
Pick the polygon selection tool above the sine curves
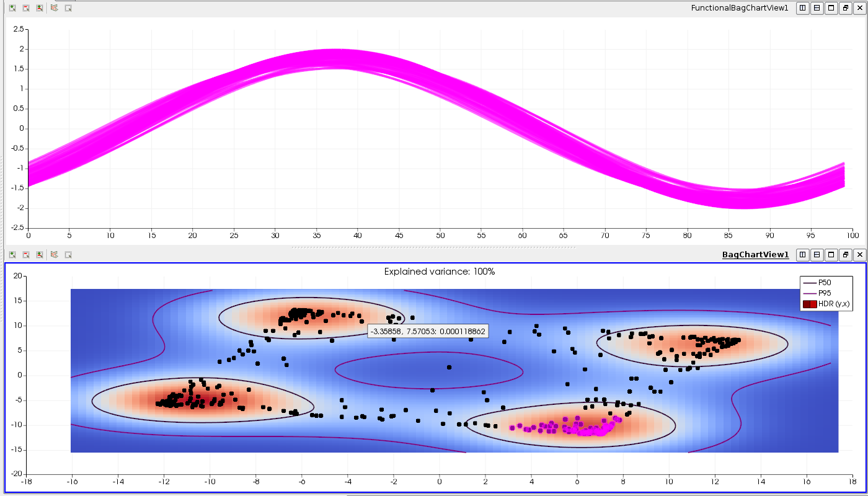[x=55, y=8]
